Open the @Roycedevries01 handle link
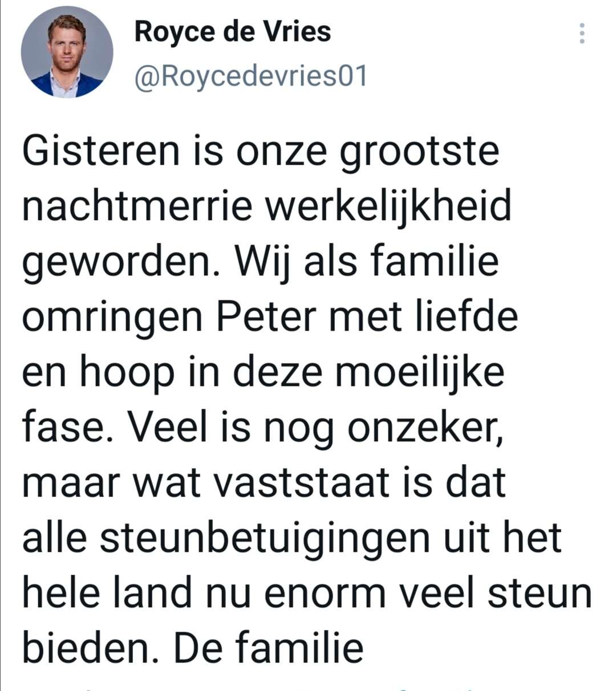 (x=251, y=76)
